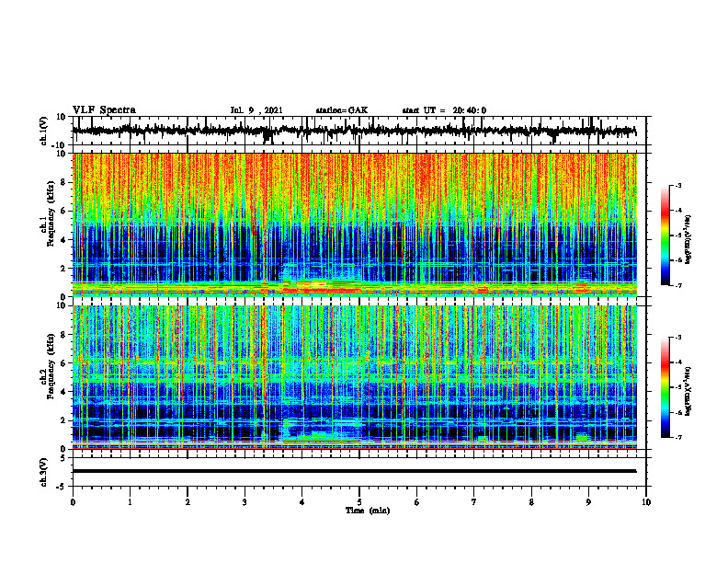Click the ch.1(V) waveform trace panel
The height and width of the screenshot is (563, 728).
359,131
